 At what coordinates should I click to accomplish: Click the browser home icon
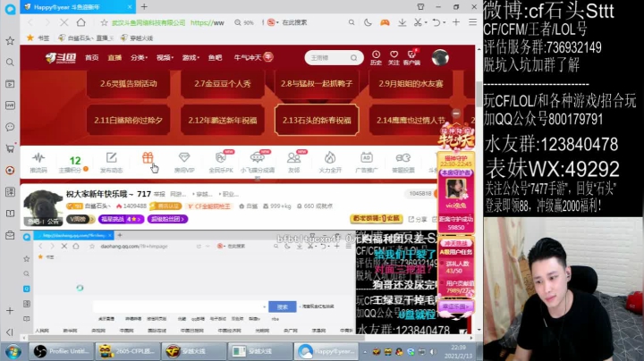(81, 22)
